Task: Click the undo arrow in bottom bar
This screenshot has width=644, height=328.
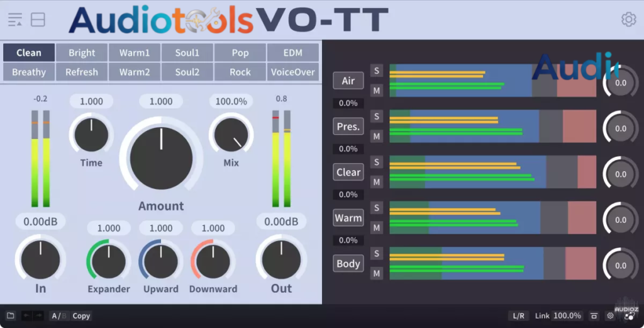Action: pos(26,315)
